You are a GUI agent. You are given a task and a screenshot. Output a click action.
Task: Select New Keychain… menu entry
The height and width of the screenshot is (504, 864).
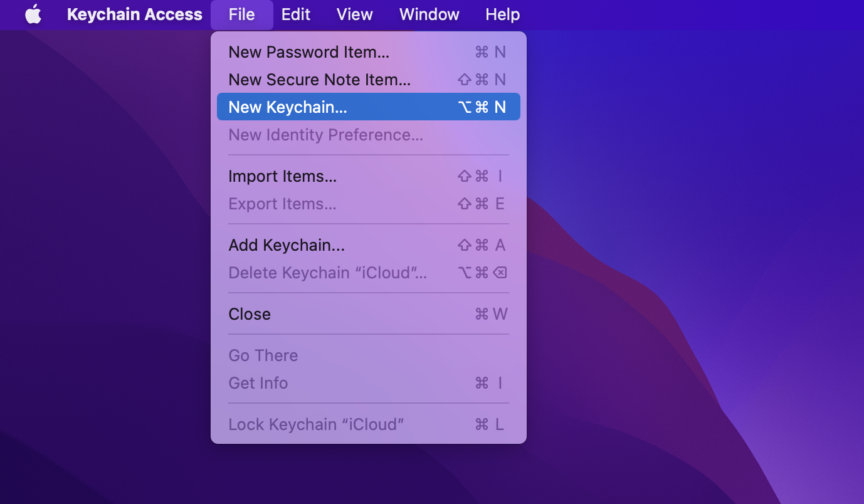point(369,107)
